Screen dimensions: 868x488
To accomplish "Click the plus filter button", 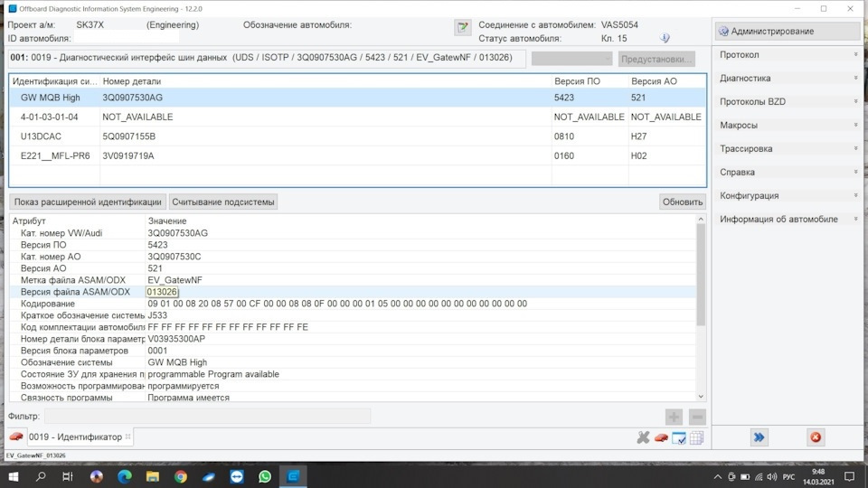I will [674, 416].
